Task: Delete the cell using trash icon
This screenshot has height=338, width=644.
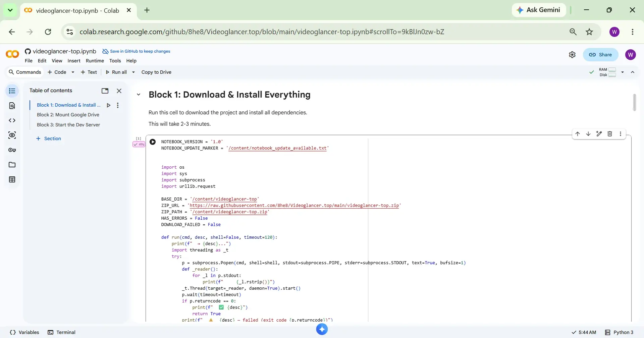Action: pyautogui.click(x=610, y=134)
